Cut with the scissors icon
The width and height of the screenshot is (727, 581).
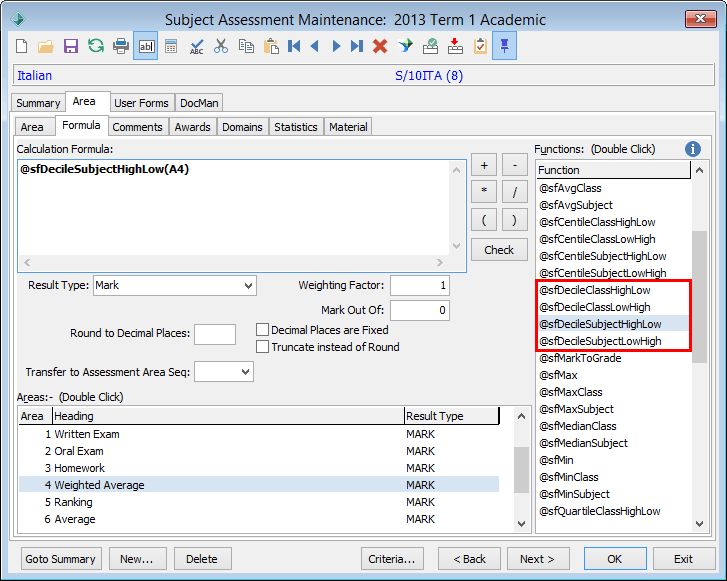pyautogui.click(x=221, y=46)
